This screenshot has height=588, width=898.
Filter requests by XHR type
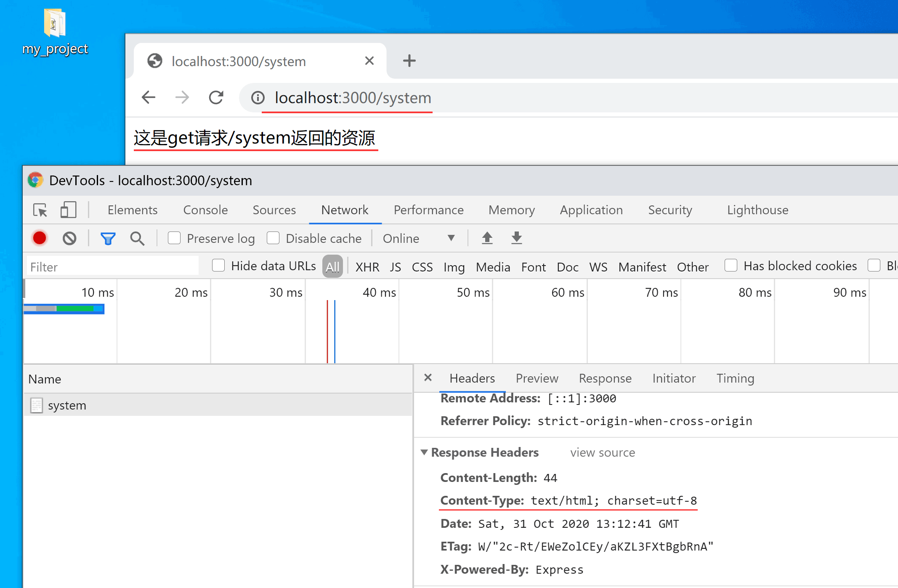[x=367, y=267]
